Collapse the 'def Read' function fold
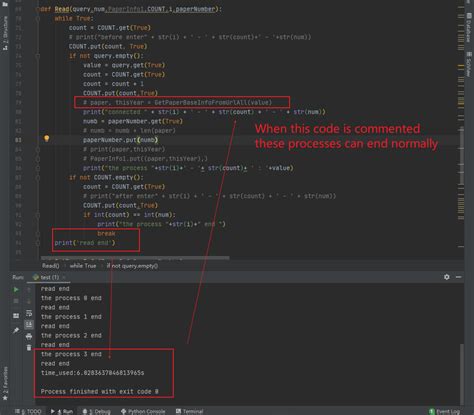 click(x=38, y=9)
